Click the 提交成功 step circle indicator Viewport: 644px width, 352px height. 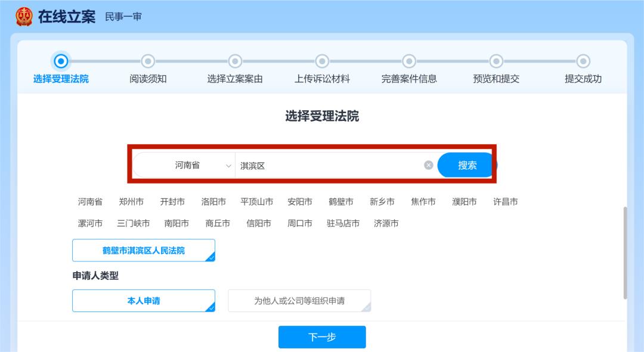pyautogui.click(x=583, y=61)
